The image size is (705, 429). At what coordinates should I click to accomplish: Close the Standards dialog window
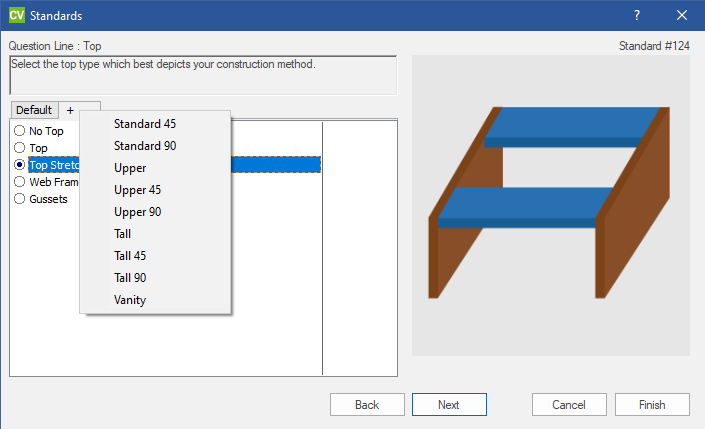point(682,15)
